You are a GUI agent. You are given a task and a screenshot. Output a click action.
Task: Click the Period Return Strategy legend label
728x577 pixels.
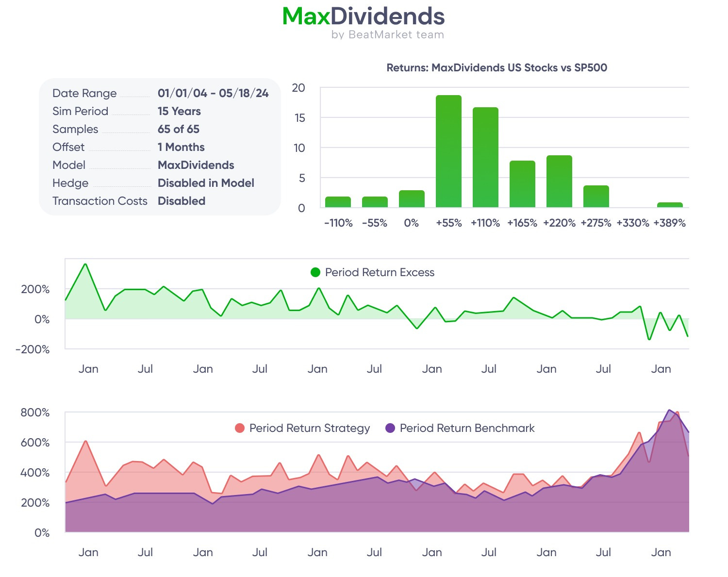point(310,428)
